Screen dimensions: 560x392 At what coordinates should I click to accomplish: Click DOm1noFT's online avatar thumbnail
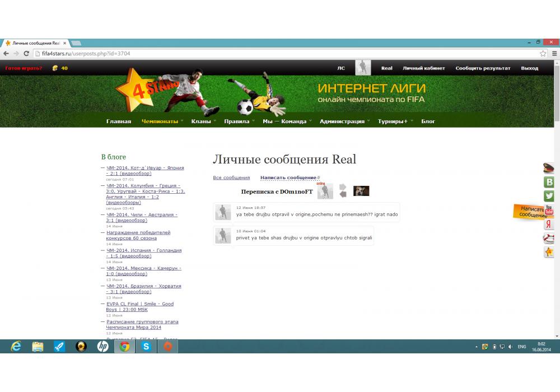tap(325, 191)
